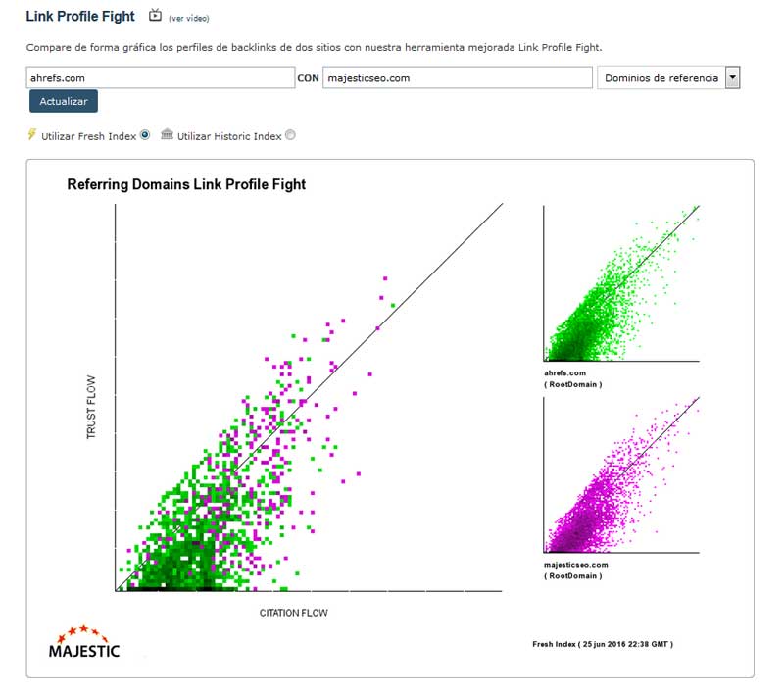Select the Utilizar Fresh Index radio button
The width and height of the screenshot is (784, 694).
[145, 135]
